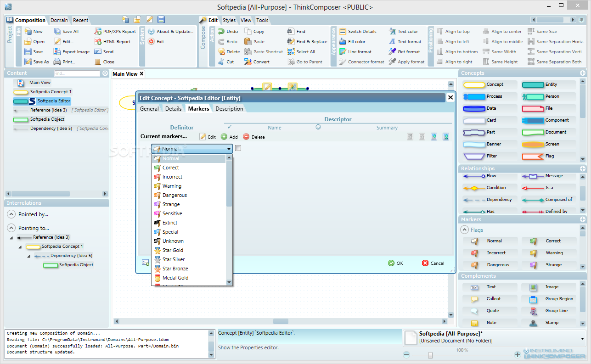Click Save All in the ribbon
Screen dimensions: 591x364
[x=66, y=32]
